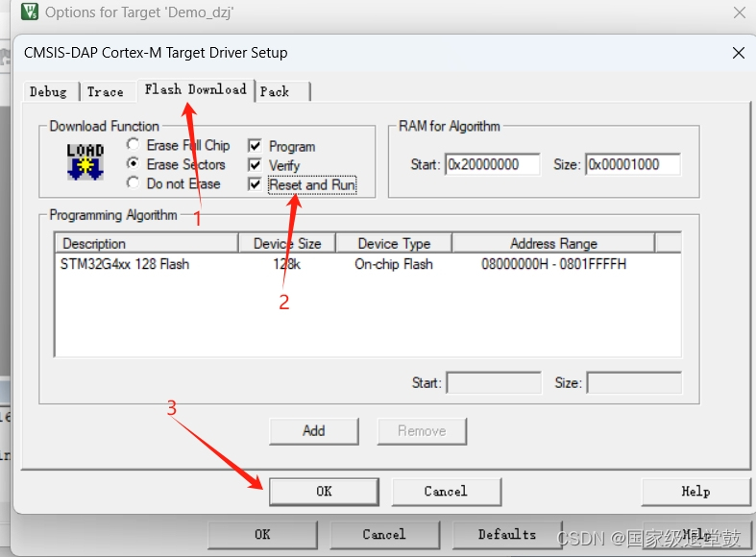Select STM32G4xx 128 Flash algorithm row
This screenshot has height=557, width=756.
[x=368, y=264]
